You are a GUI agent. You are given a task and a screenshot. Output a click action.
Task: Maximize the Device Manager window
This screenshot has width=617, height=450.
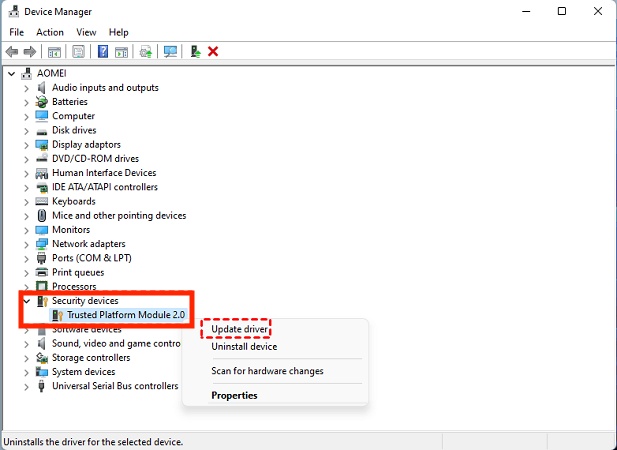click(x=562, y=11)
